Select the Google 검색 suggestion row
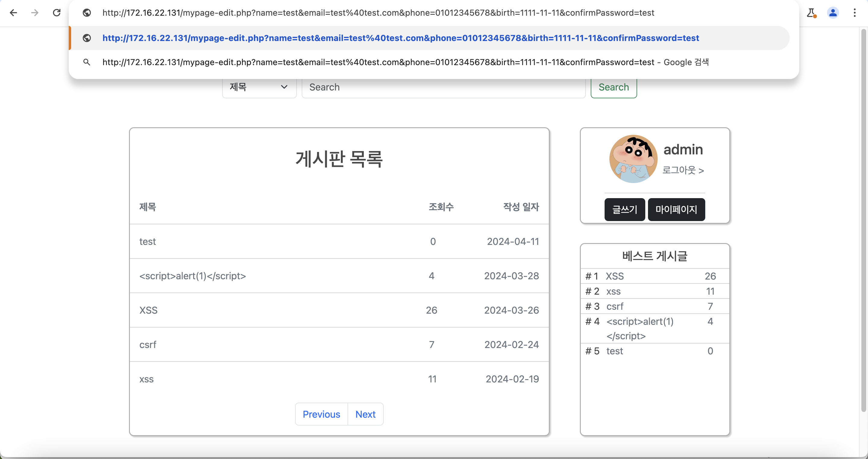The height and width of the screenshot is (459, 868). point(429,62)
